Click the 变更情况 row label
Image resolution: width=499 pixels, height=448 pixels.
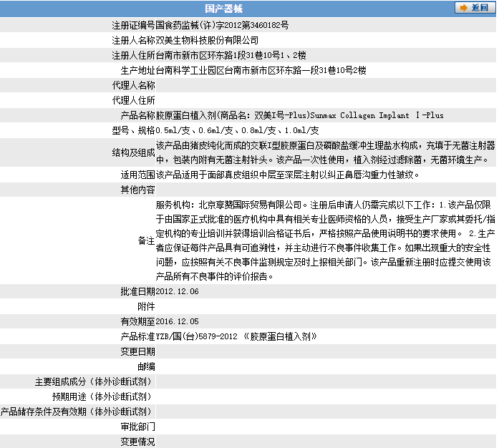point(137,442)
